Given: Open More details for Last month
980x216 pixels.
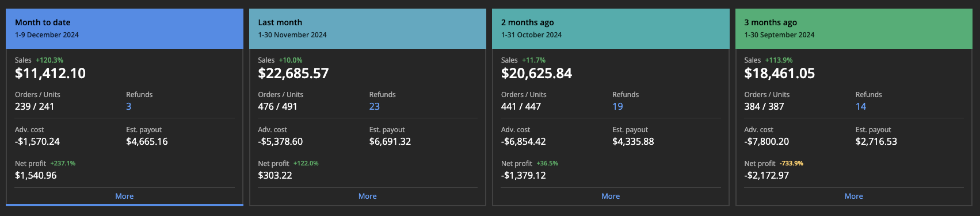Looking at the screenshot, I should (x=367, y=196).
